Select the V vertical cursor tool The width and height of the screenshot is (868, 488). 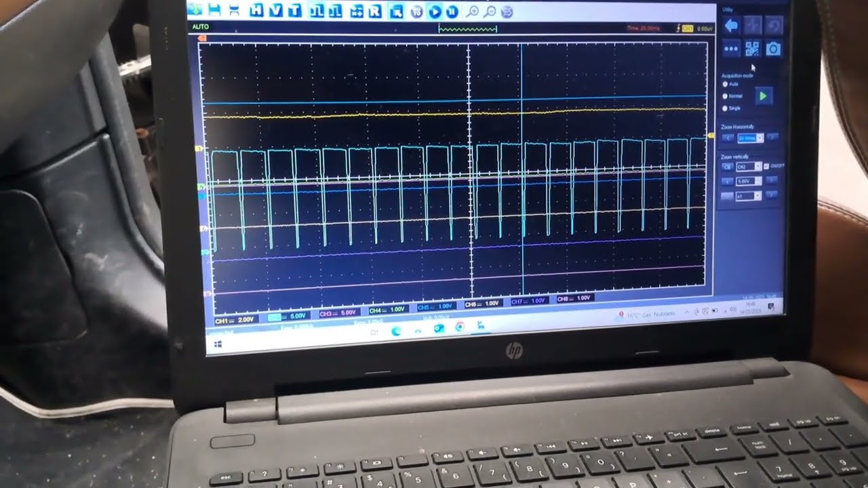276,11
